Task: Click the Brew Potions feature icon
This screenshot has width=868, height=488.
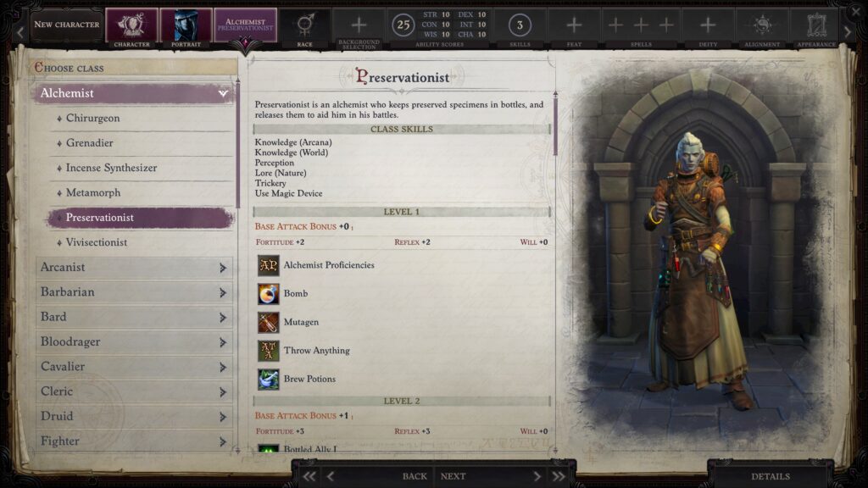Action: pyautogui.click(x=269, y=380)
